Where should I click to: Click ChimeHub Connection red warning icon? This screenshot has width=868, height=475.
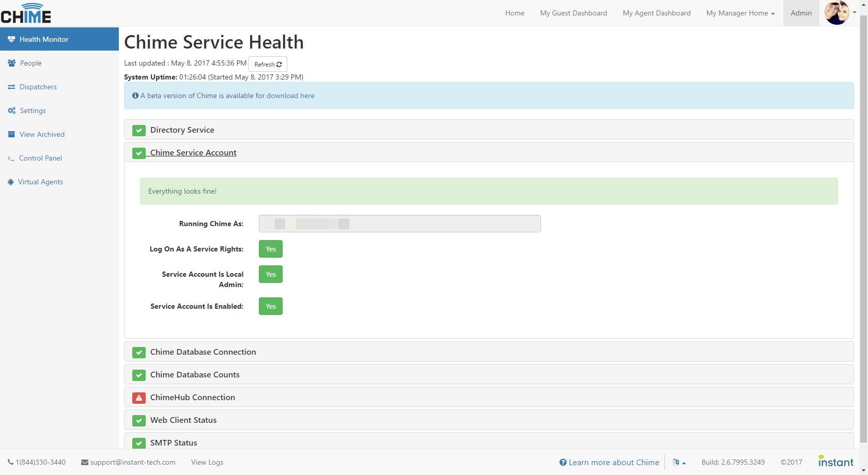tap(139, 398)
